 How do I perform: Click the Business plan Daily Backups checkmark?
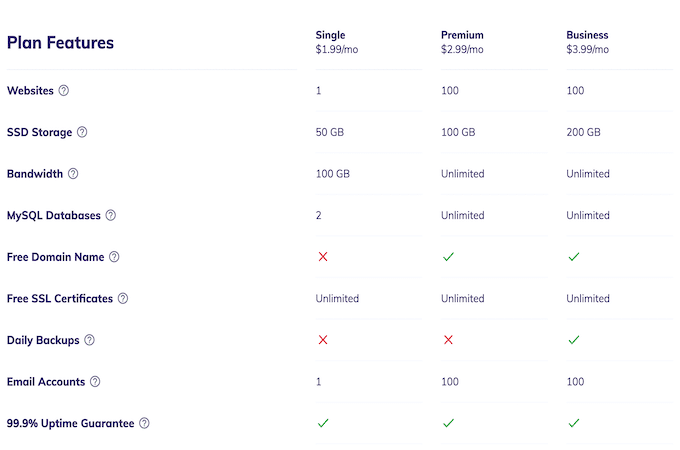coord(574,340)
